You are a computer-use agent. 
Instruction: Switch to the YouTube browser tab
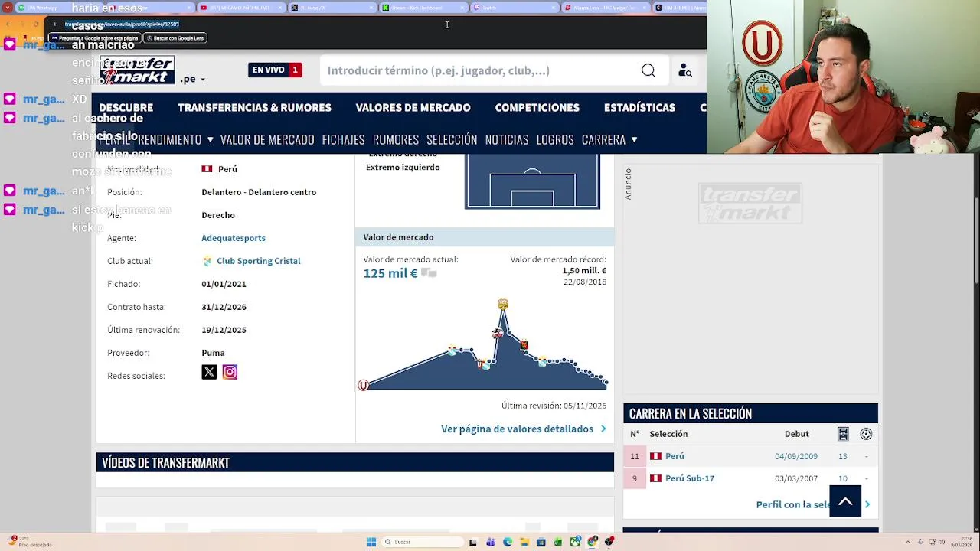click(x=240, y=8)
